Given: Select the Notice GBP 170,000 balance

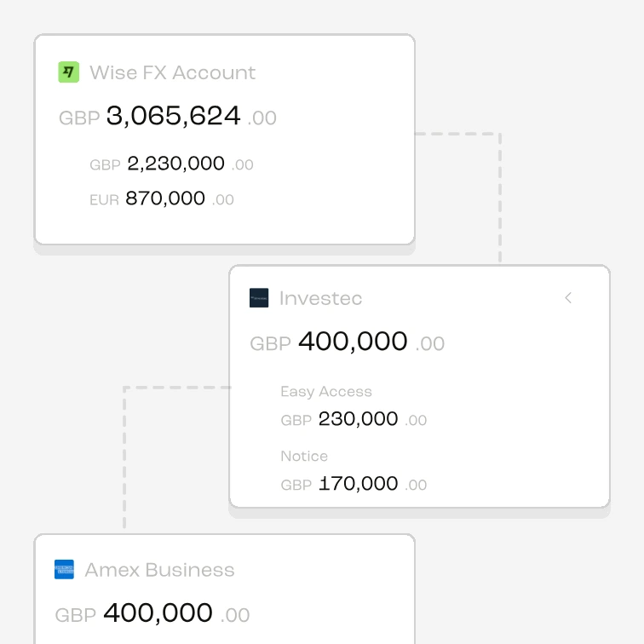Looking at the screenshot, I should 354,484.
